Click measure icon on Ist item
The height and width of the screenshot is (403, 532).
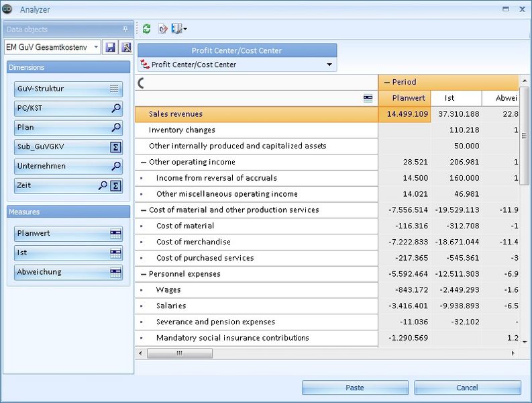pos(115,253)
